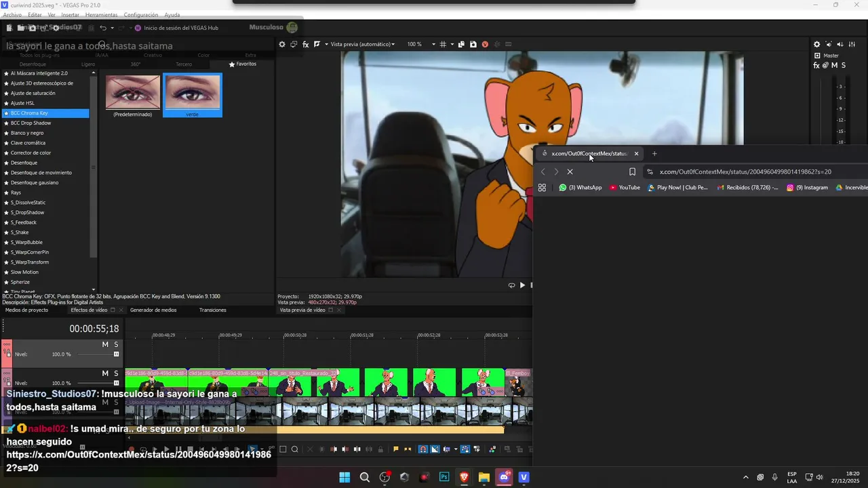Open Vista previa (automático) quality dropdown
Image resolution: width=868 pixels, height=488 pixels.
click(x=362, y=44)
